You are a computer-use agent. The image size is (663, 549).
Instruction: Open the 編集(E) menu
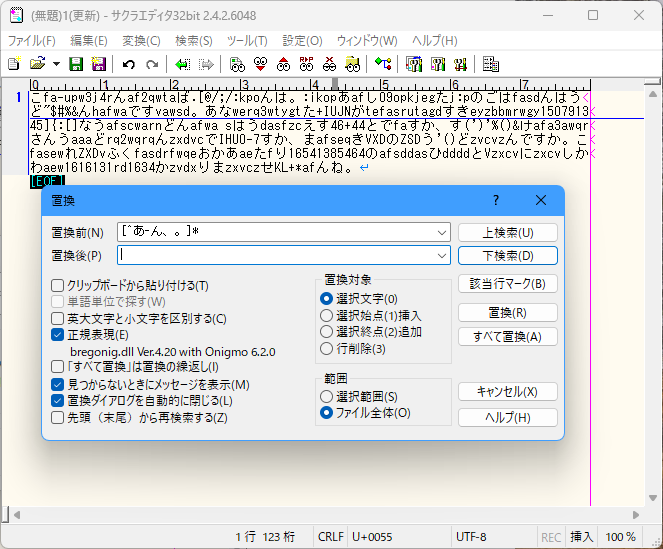click(x=89, y=41)
